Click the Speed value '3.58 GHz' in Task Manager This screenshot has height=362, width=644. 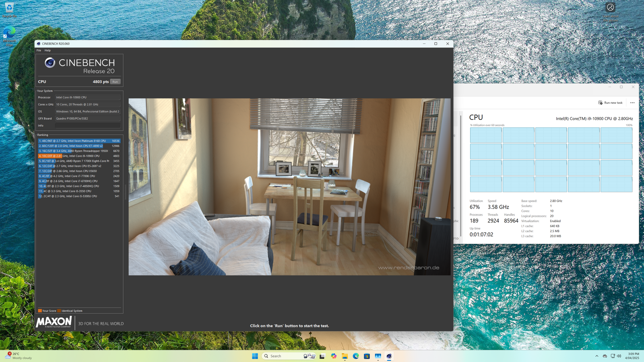[498, 207]
